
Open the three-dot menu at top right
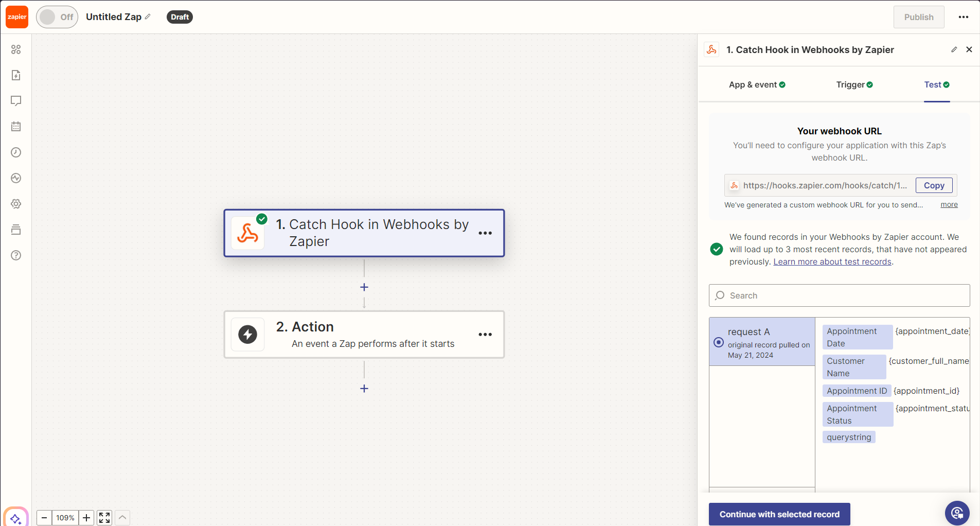[964, 16]
